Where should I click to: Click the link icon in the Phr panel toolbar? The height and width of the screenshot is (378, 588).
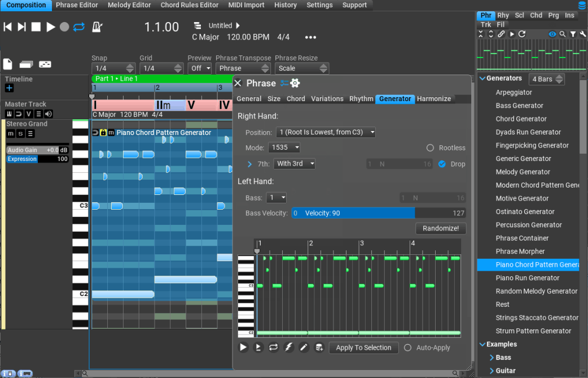pyautogui.click(x=502, y=34)
